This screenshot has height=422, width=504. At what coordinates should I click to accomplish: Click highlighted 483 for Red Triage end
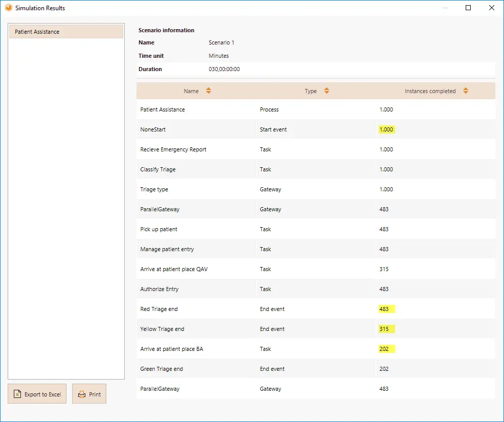point(386,309)
